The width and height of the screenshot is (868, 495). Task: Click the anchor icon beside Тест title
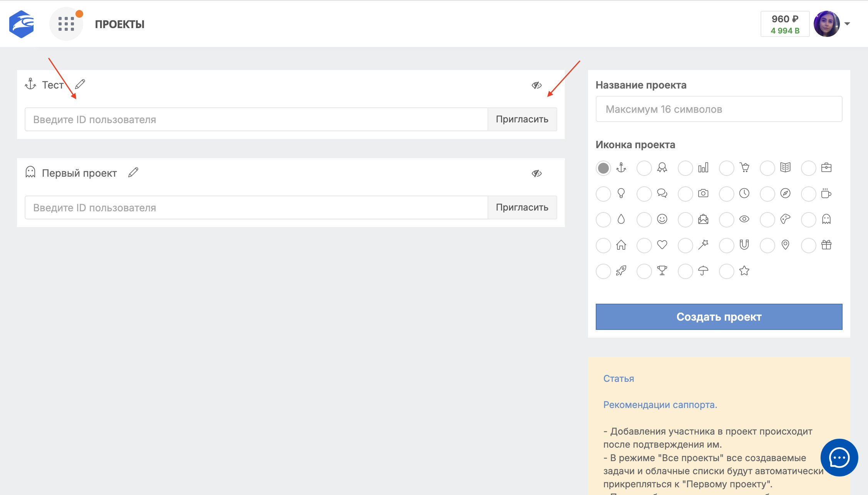pyautogui.click(x=30, y=84)
